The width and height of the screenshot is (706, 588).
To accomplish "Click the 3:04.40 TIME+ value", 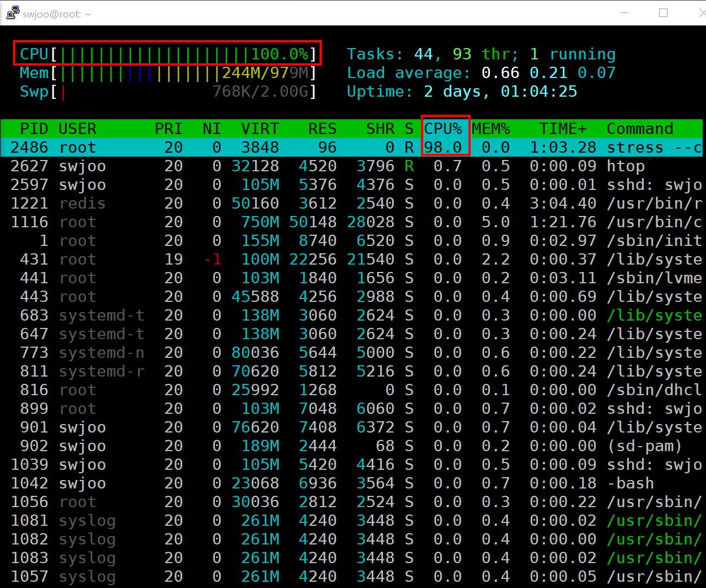I will pos(563,203).
